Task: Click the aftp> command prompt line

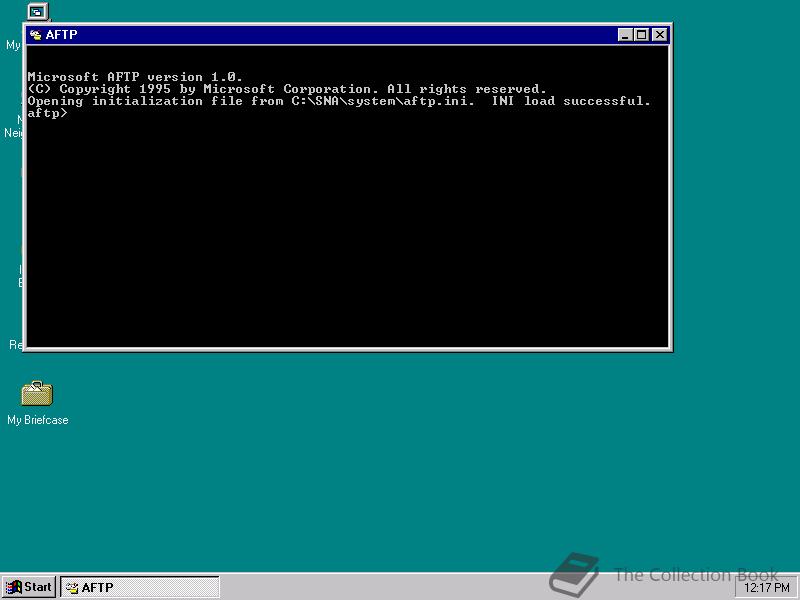Action: coord(47,113)
